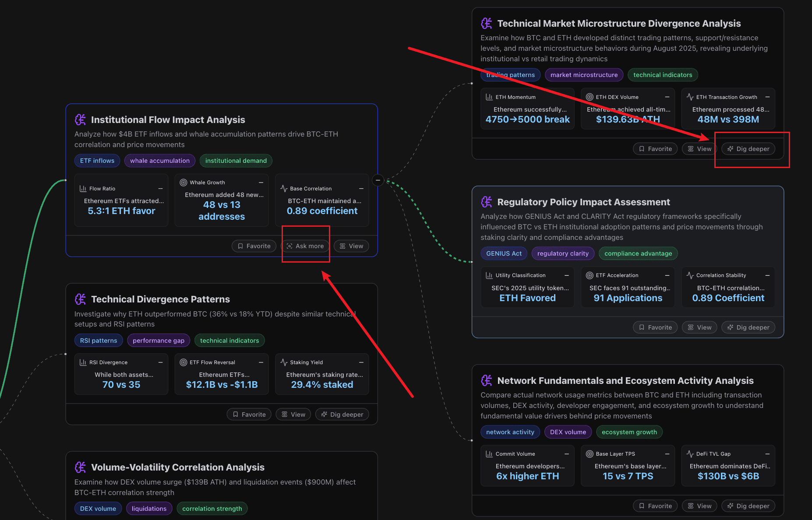The image size is (812, 520).
Task: Select the market microstructure tag
Action: click(x=584, y=75)
